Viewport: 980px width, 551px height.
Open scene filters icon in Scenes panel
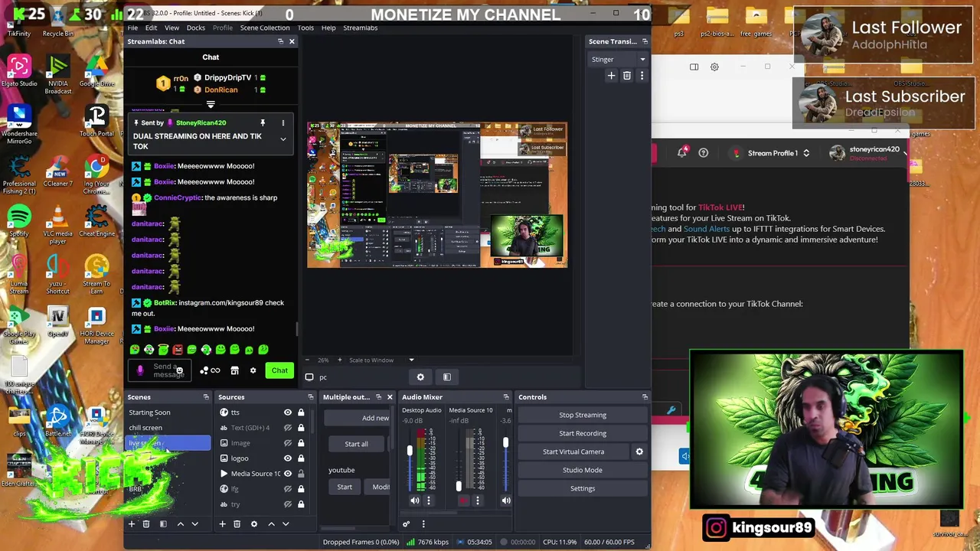pos(163,524)
